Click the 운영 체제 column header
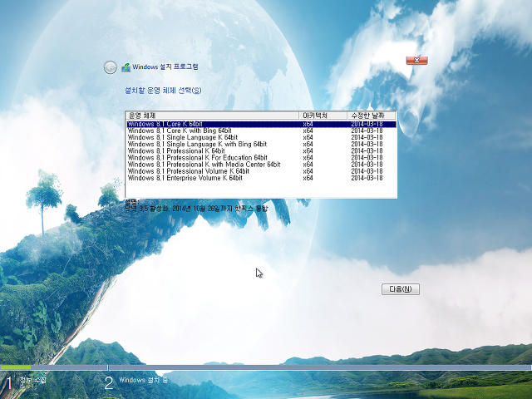Screen dimensions: 532x399 (x=213, y=116)
